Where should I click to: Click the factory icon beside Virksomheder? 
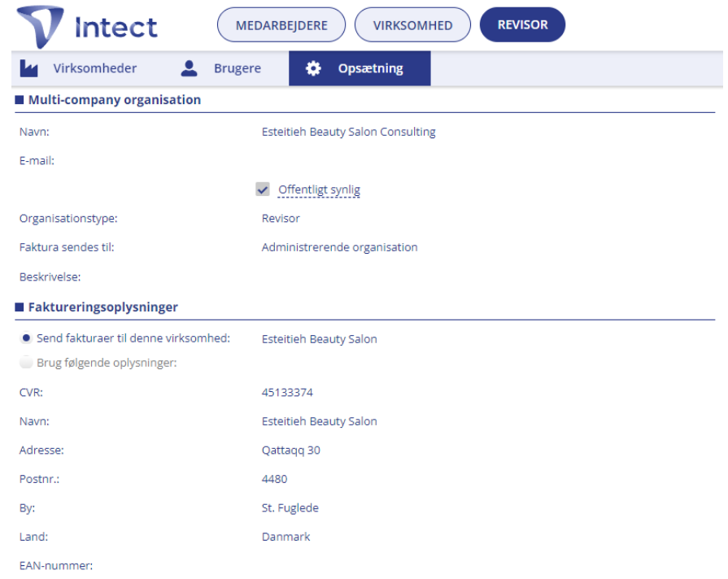[x=28, y=68]
